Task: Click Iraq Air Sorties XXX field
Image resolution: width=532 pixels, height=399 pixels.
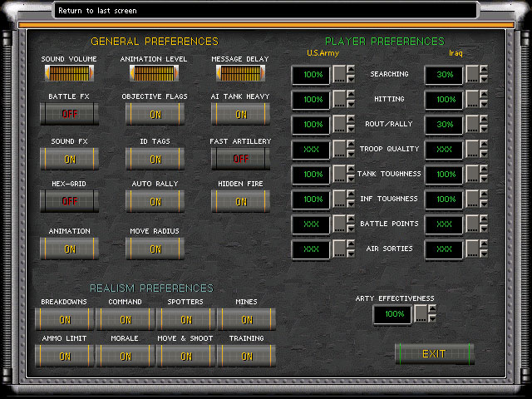Action: tap(444, 249)
